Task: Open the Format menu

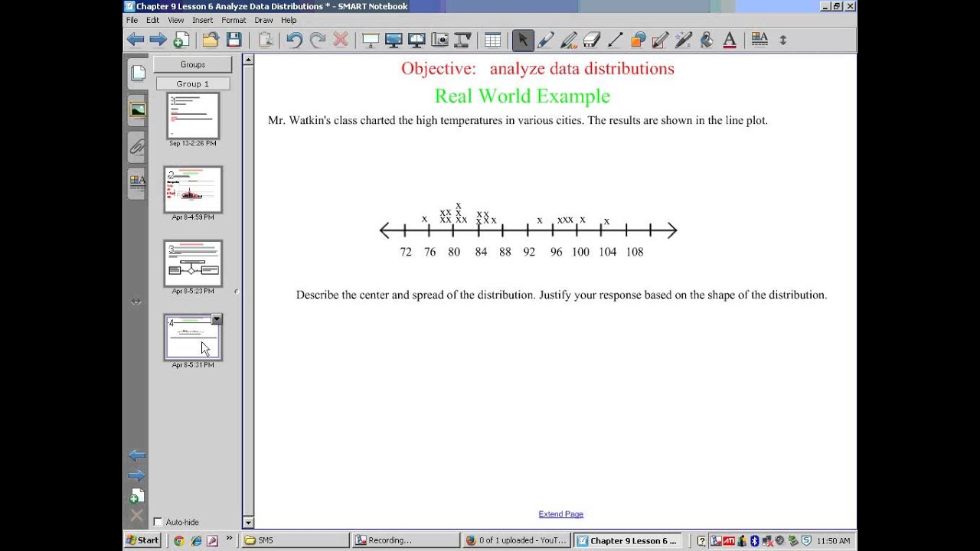Action: tap(234, 20)
